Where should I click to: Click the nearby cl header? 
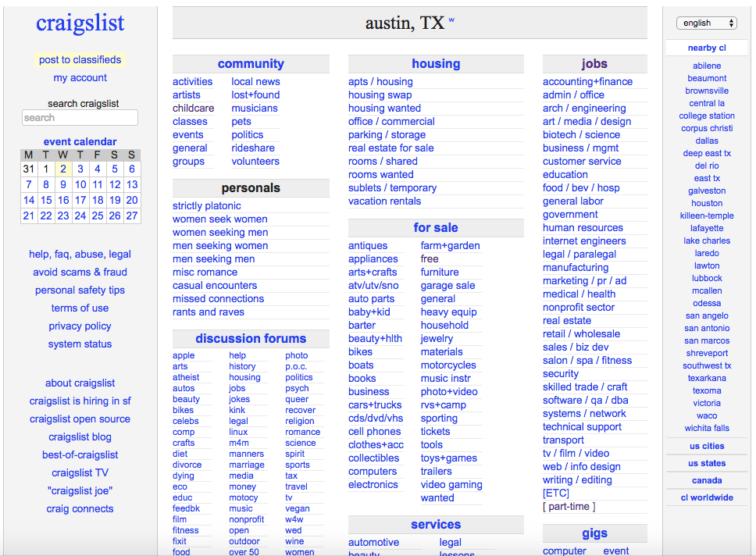pos(707,48)
